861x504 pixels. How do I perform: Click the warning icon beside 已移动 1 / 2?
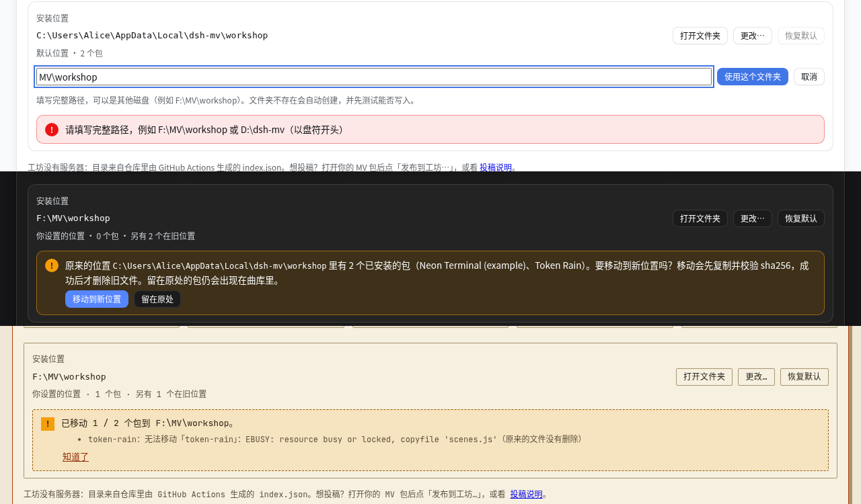[x=48, y=424]
